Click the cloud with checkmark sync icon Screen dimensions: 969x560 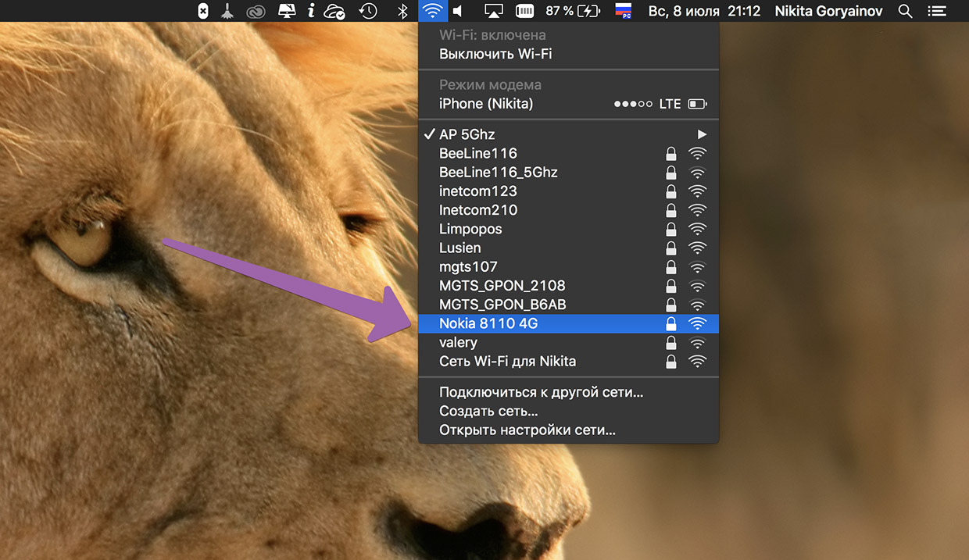[334, 11]
